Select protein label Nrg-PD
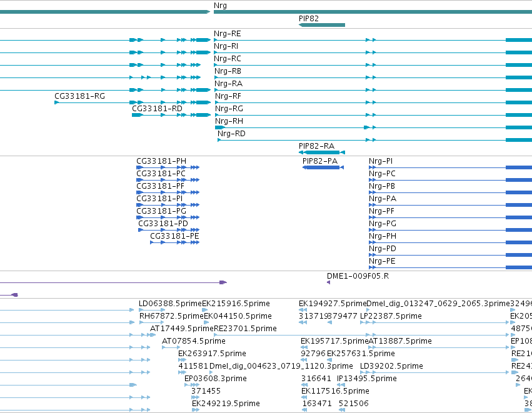The image size is (532, 413). (x=383, y=249)
